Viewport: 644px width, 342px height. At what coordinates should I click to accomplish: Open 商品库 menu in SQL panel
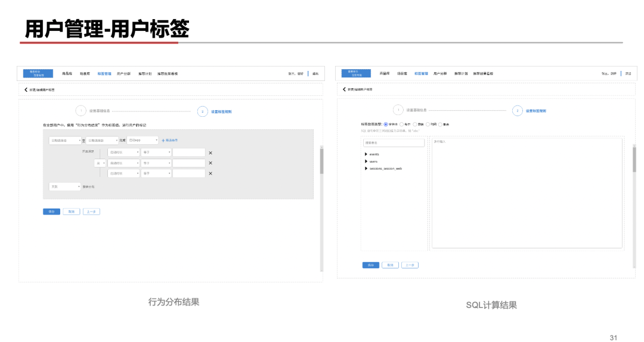coord(385,73)
